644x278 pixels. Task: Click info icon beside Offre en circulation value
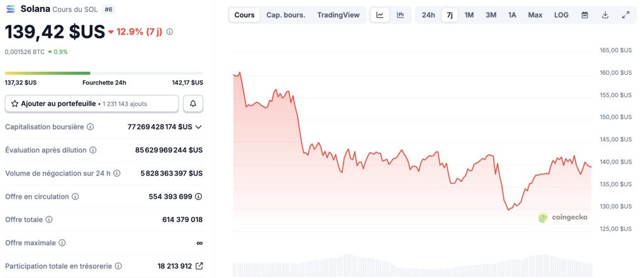click(199, 197)
